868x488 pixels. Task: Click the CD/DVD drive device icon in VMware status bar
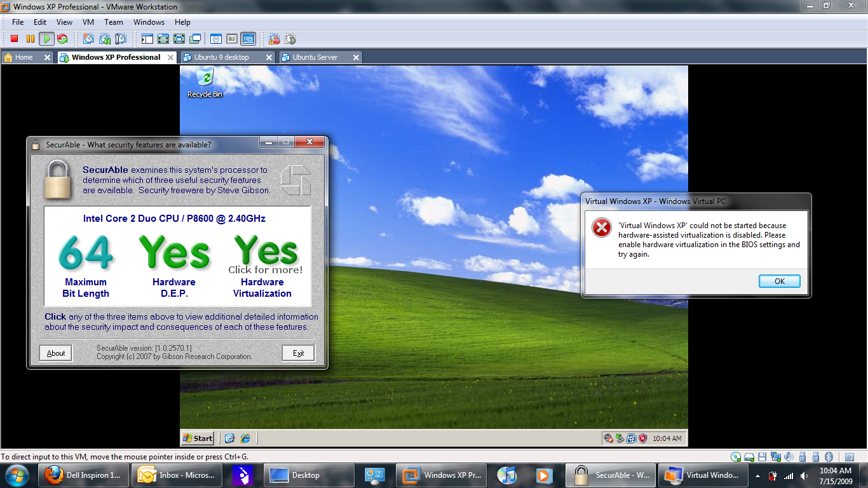point(736,457)
